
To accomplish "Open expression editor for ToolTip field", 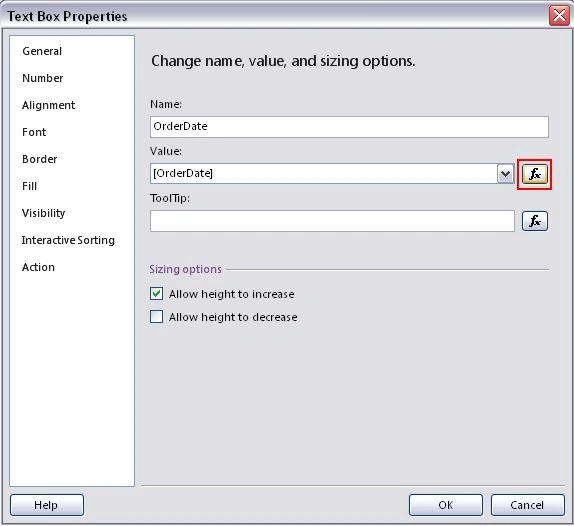I will coord(534,221).
